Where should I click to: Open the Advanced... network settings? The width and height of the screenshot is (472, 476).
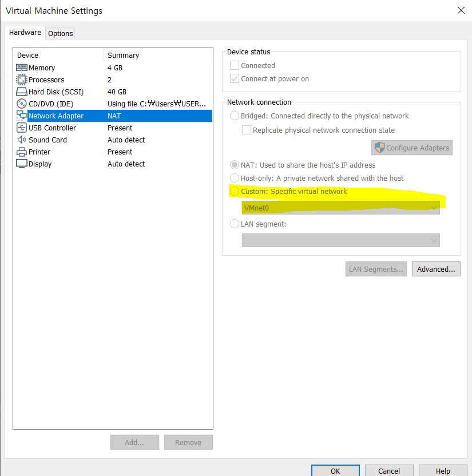[436, 269]
